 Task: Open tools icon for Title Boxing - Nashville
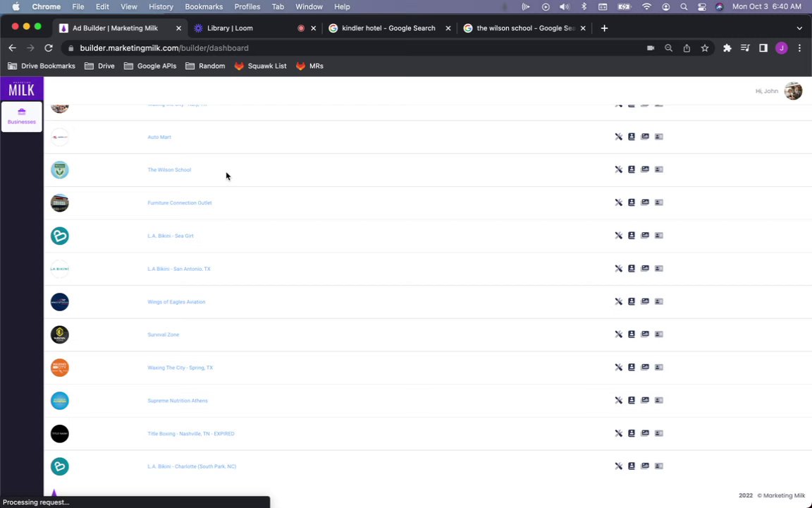[x=618, y=433]
